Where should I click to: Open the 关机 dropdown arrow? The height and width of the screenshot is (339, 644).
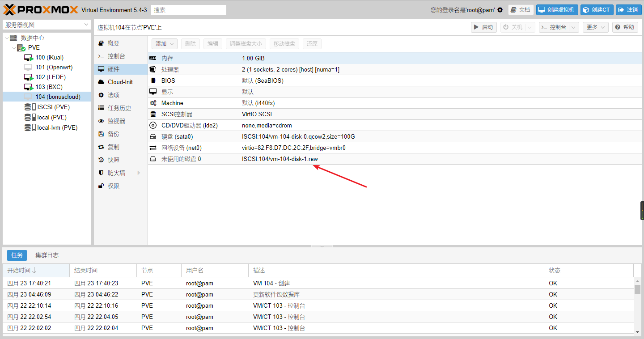(x=530, y=27)
